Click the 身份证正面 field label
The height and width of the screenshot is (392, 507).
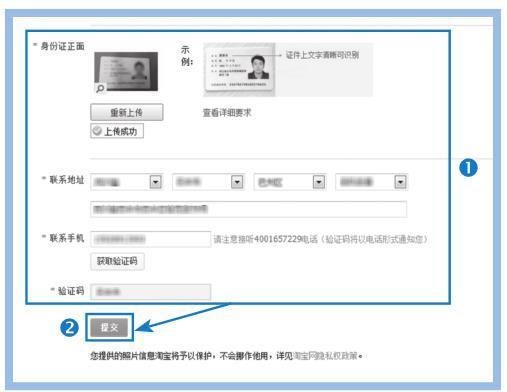[x=62, y=46]
